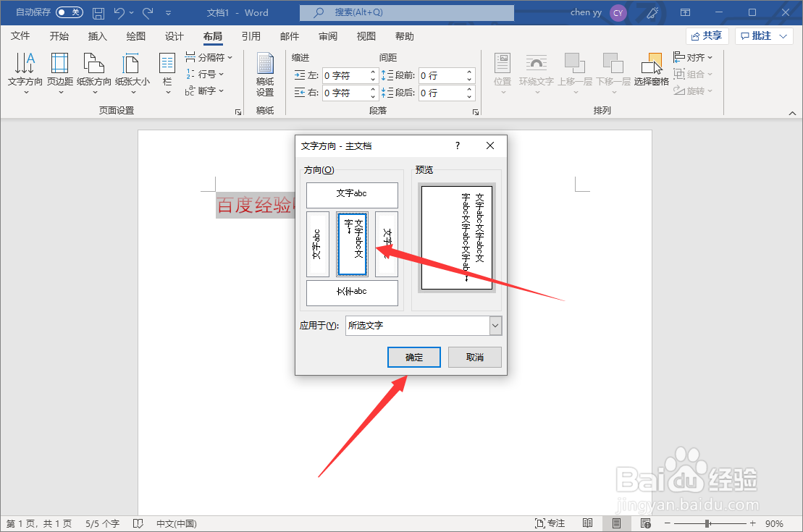Open the 插入 ribbon tab
803x532 pixels.
click(97, 35)
